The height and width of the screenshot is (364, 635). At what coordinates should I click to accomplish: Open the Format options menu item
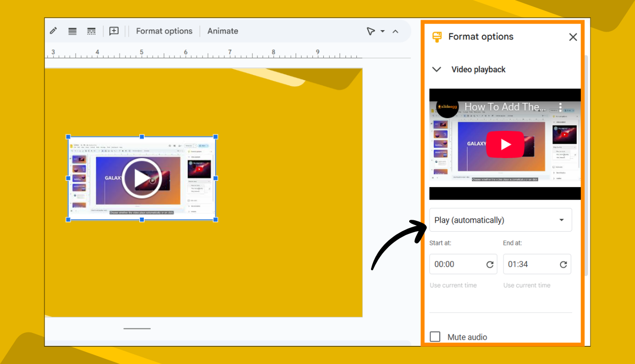pos(164,31)
